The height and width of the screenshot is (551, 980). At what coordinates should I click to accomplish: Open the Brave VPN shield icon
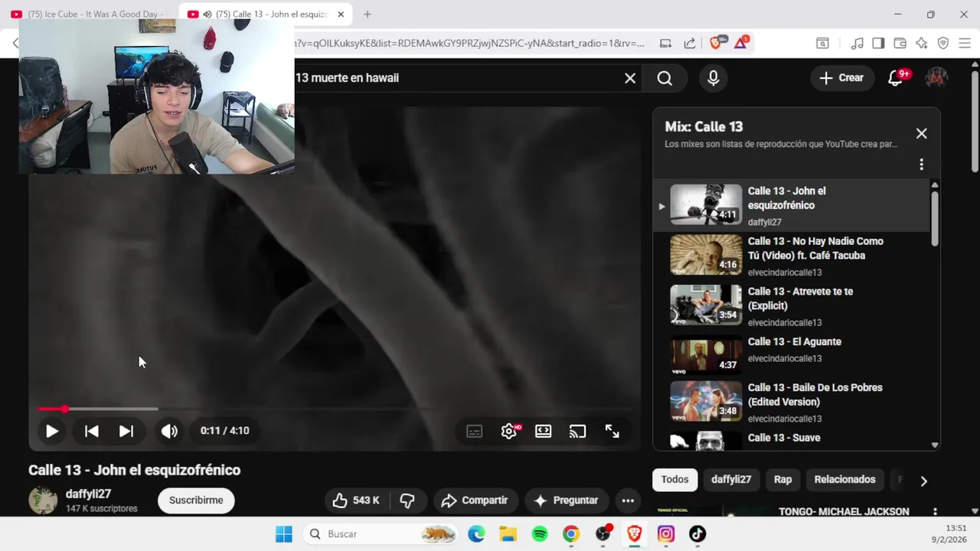(x=943, y=44)
